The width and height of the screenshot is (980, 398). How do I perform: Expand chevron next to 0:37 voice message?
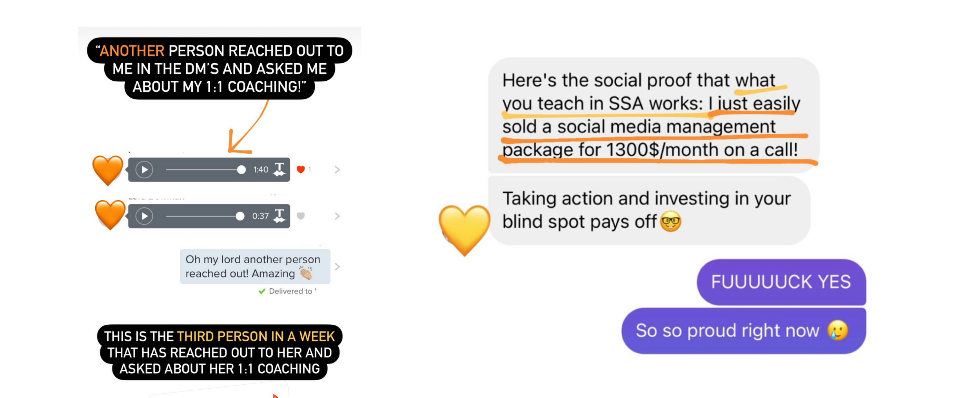pyautogui.click(x=337, y=216)
